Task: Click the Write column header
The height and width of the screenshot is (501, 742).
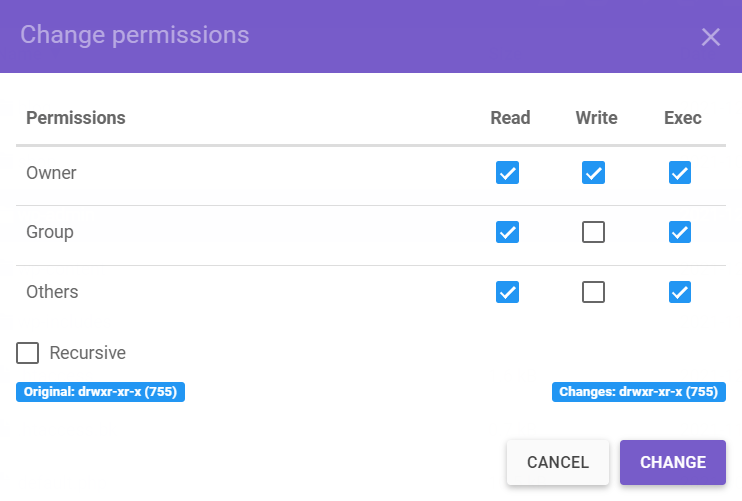Action: (x=596, y=118)
